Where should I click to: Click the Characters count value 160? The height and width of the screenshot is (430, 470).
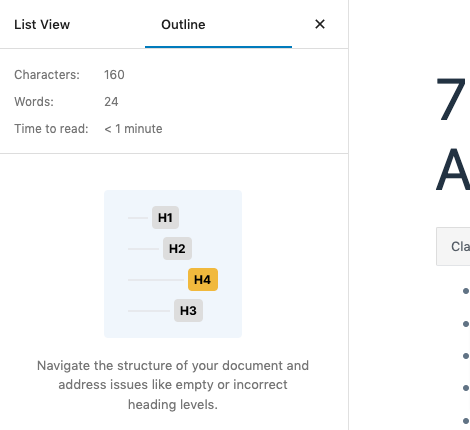point(114,75)
